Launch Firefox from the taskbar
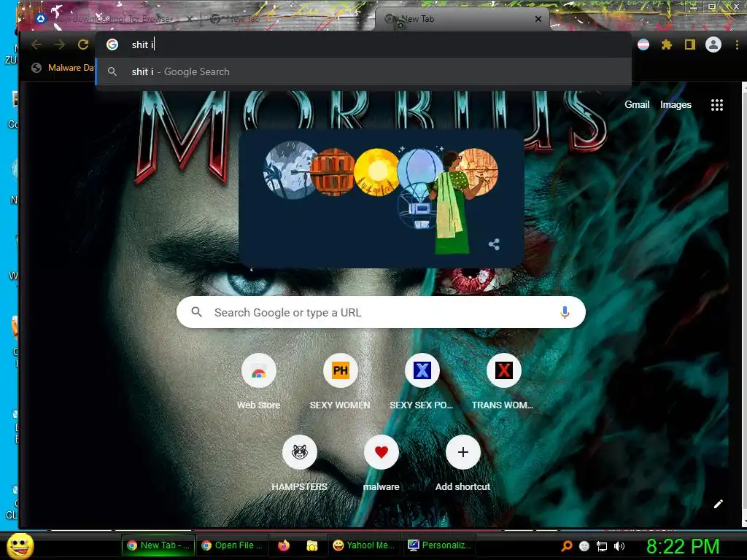Viewport: 747px width, 560px height. point(284,545)
